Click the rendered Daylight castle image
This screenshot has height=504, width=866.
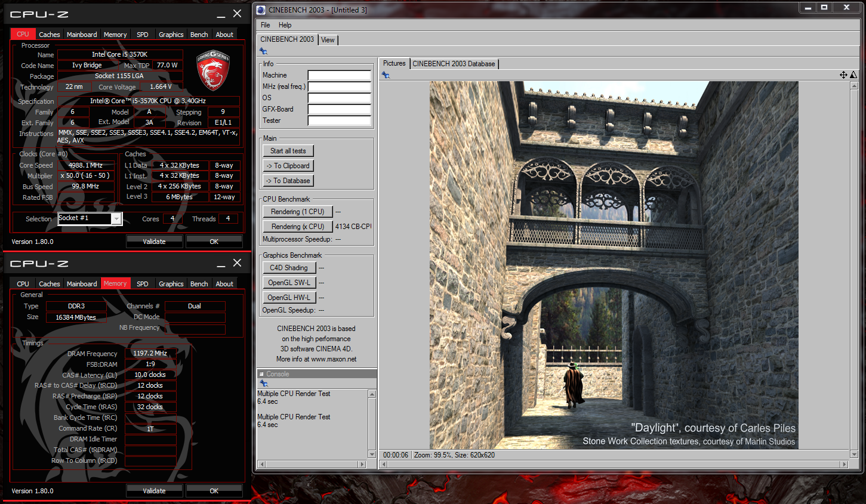[x=614, y=265]
